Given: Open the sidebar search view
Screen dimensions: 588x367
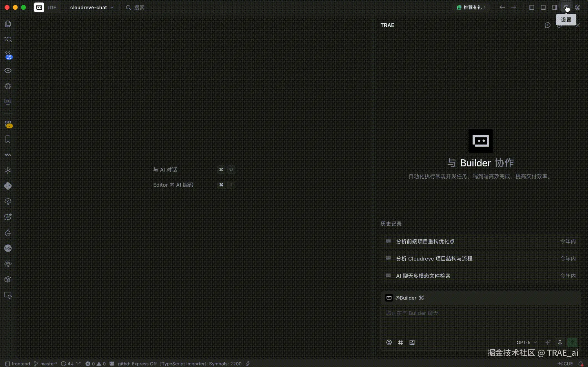Looking at the screenshot, I should (8, 39).
